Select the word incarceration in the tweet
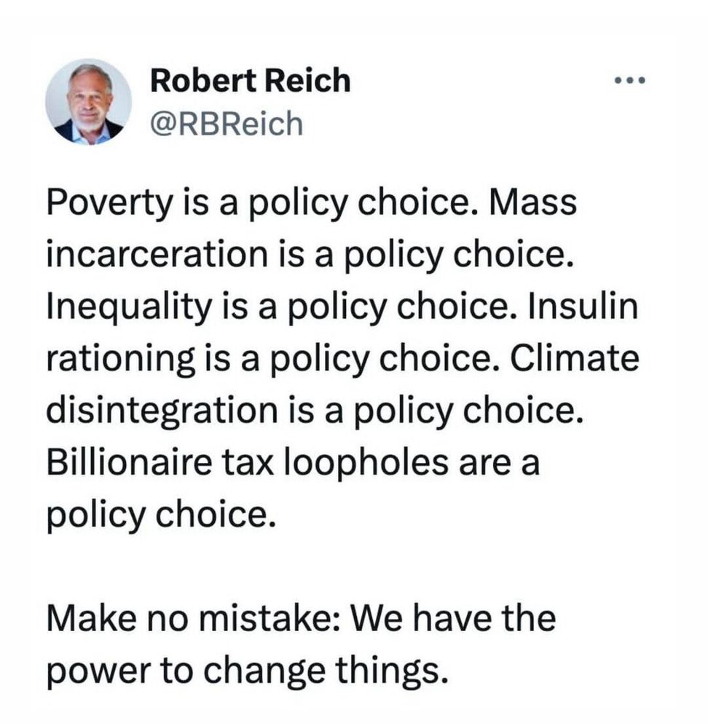This screenshot has height=728, width=708. click(x=157, y=254)
